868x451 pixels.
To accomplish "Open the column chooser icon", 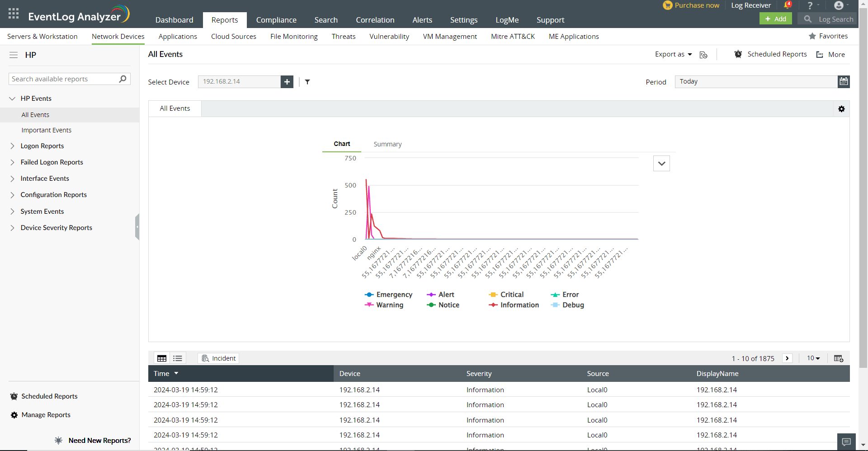I will [839, 358].
